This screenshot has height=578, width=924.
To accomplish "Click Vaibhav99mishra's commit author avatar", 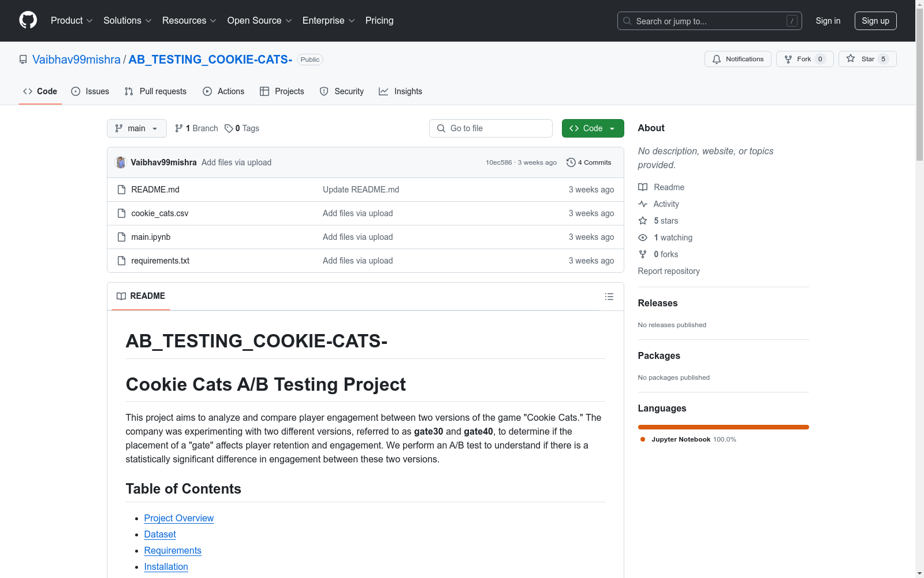I will click(x=121, y=162).
